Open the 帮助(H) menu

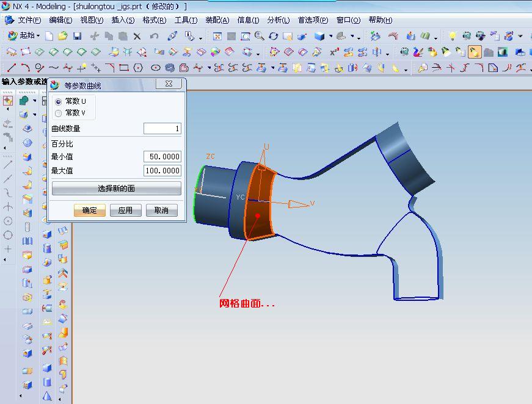pyautogui.click(x=381, y=20)
